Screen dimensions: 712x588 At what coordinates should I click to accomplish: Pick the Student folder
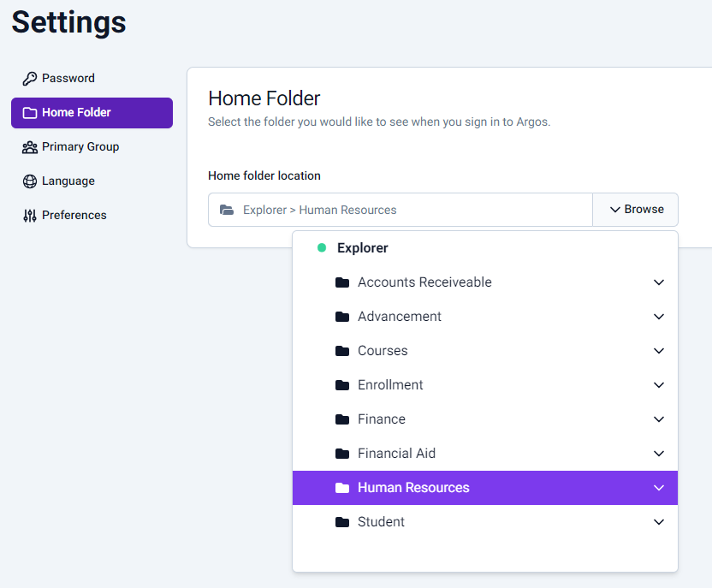pyautogui.click(x=485, y=522)
